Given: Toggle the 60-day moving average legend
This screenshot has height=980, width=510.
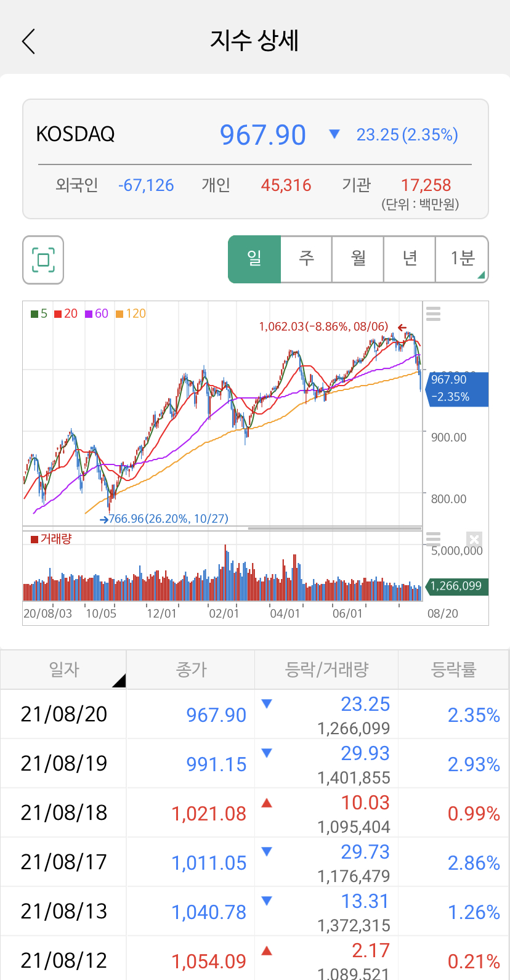Looking at the screenshot, I should tap(97, 314).
